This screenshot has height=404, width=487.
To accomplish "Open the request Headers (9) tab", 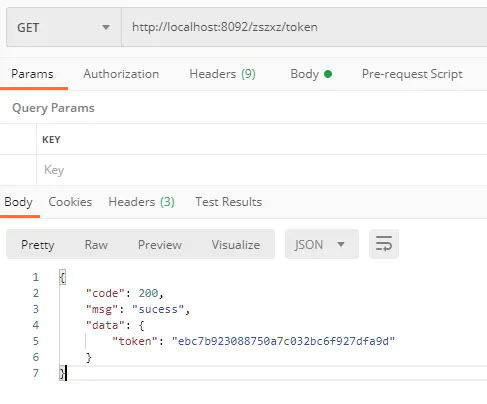I will click(x=222, y=74).
